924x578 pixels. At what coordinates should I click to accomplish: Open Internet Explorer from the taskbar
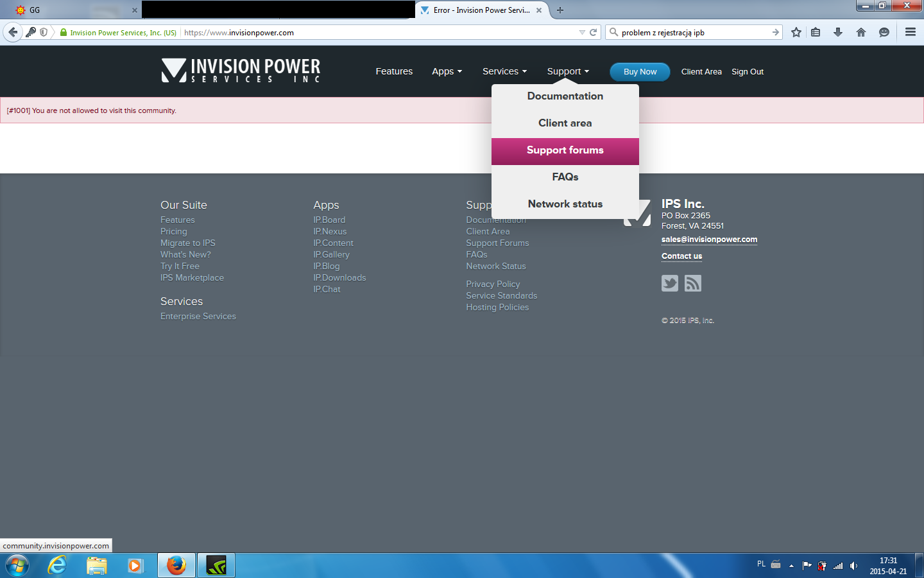(57, 565)
